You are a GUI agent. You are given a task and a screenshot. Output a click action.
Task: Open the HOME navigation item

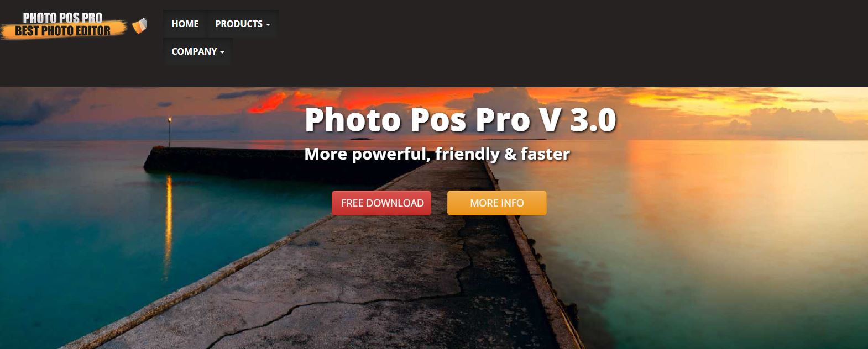[x=185, y=24]
